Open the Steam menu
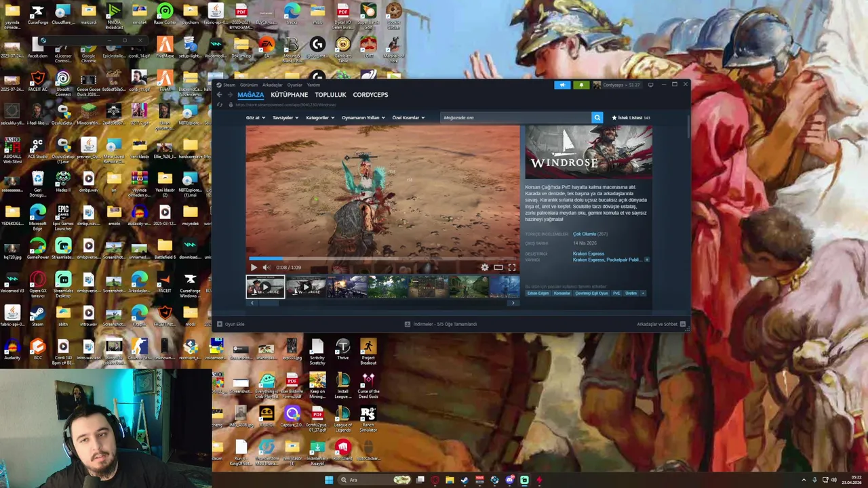Viewport: 868px width, 488px height. (229, 85)
